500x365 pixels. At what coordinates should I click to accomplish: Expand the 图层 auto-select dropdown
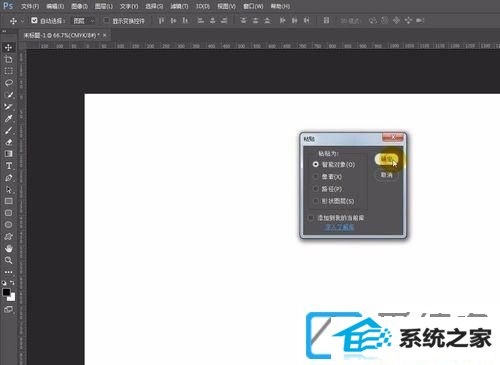click(84, 21)
